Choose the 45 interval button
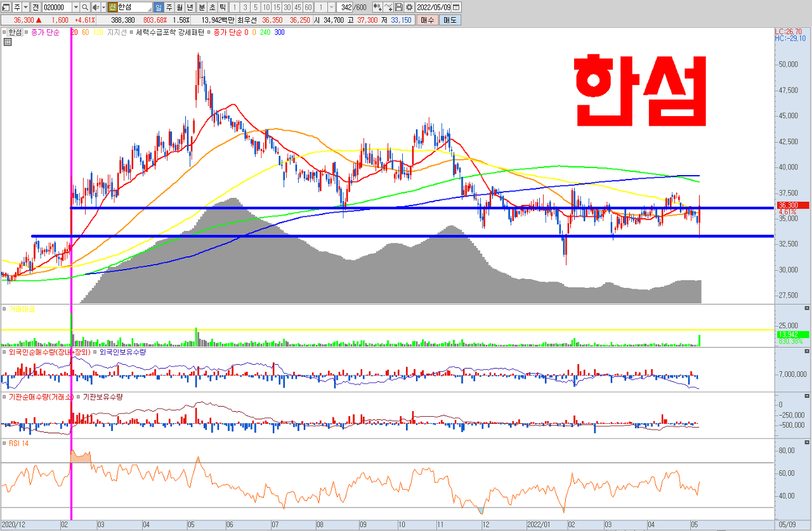 298,7
